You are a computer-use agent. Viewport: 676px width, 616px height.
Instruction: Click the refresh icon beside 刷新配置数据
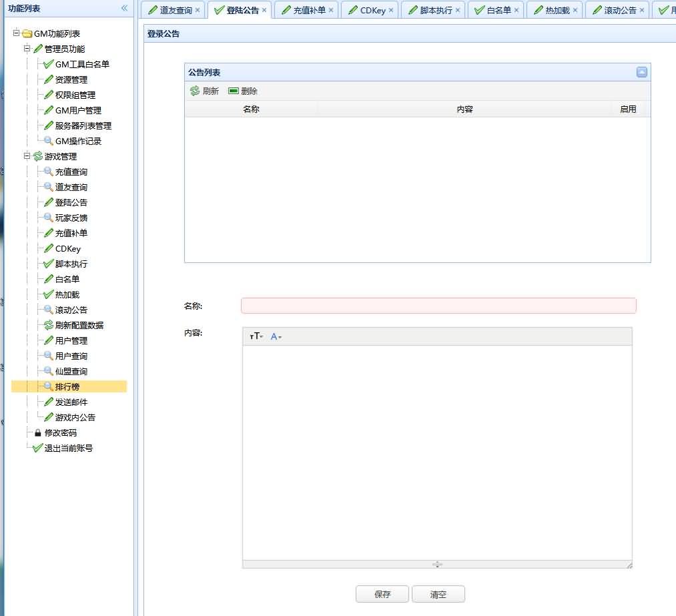pos(48,325)
